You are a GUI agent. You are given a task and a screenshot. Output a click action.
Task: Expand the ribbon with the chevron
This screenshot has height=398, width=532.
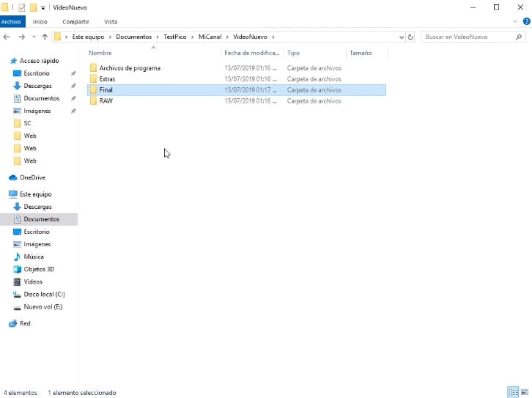514,22
